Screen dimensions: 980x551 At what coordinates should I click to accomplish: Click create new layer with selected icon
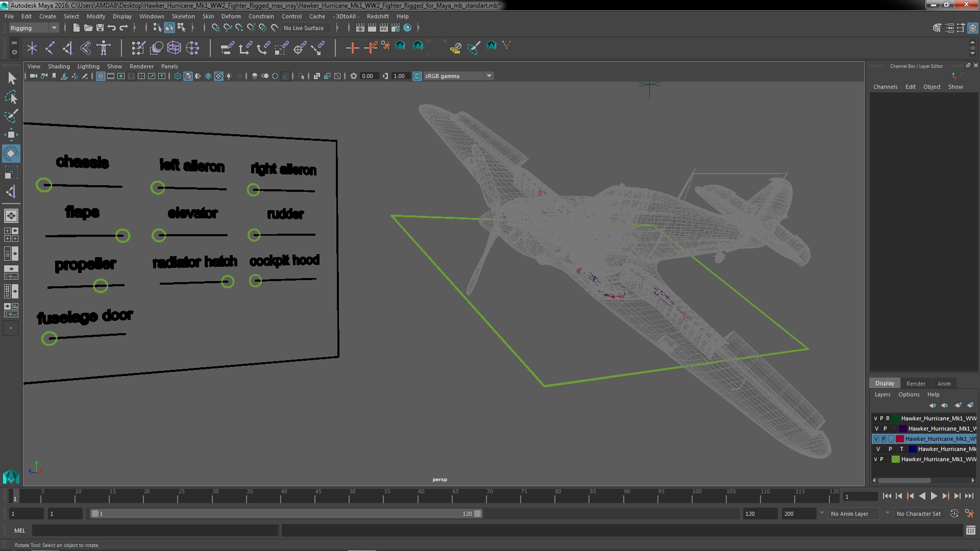970,405
